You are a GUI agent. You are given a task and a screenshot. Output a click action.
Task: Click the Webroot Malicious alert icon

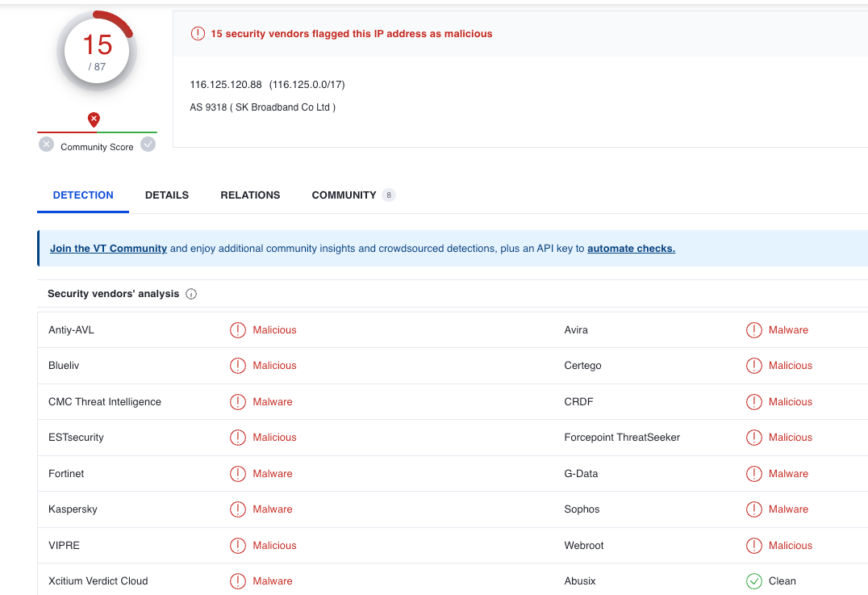click(754, 546)
